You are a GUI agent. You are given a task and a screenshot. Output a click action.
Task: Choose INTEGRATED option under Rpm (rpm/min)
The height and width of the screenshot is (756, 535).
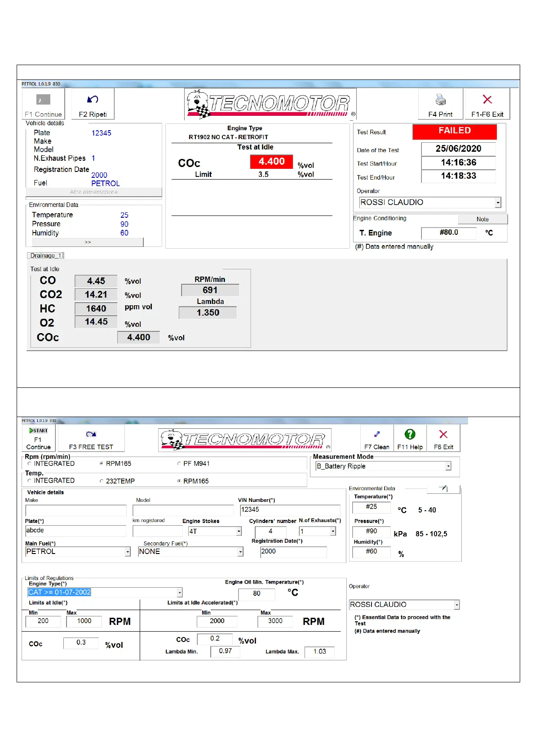(x=30, y=464)
